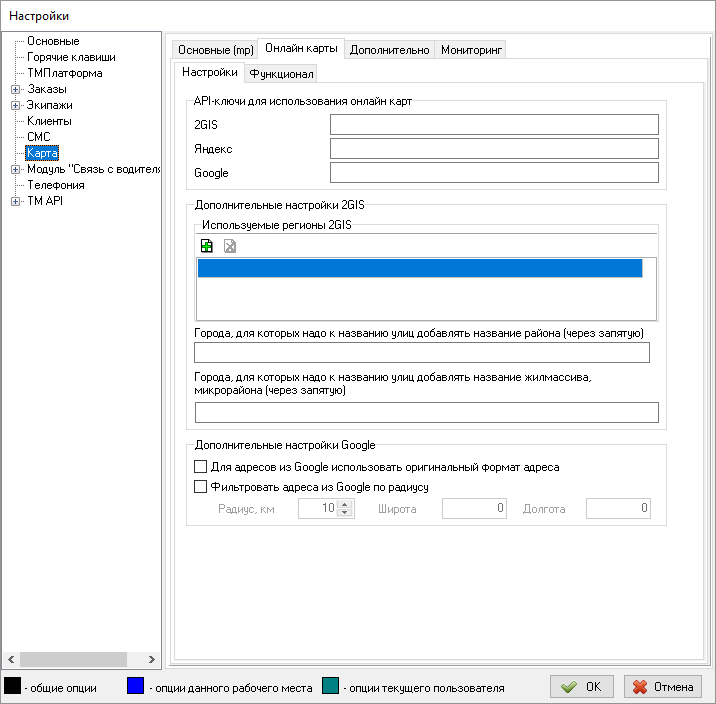
Task: Expand the Заказы tree node
Action: 16,89
